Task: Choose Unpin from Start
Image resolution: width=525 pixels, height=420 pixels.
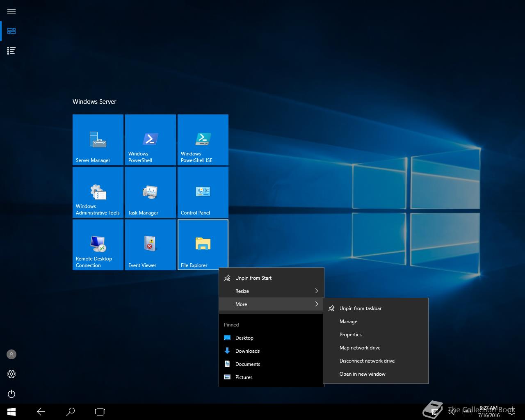Action: coord(272,278)
